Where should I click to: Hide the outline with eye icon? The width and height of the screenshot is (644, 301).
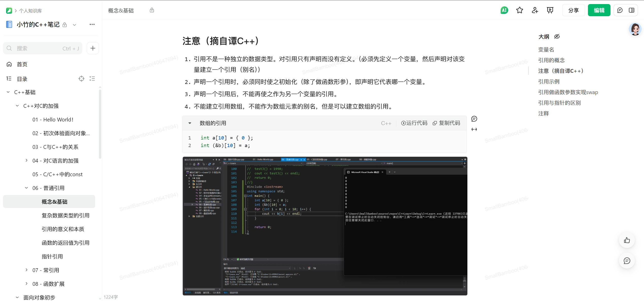point(557,37)
